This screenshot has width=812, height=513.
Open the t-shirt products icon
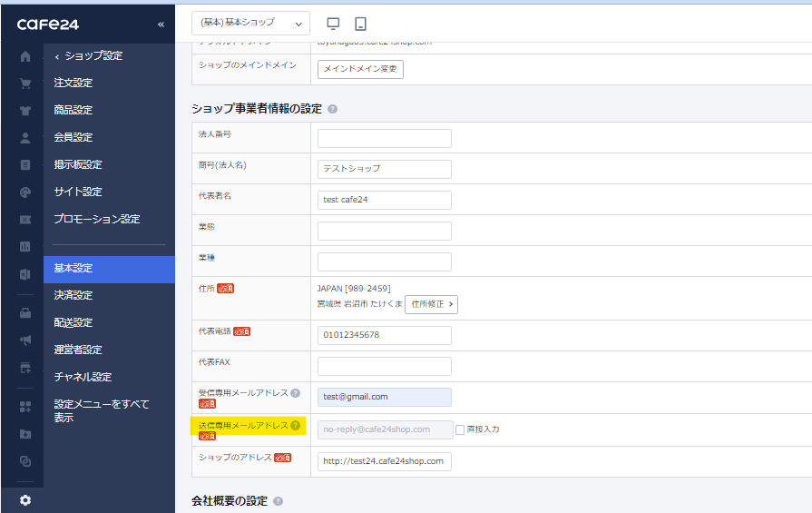(24, 111)
